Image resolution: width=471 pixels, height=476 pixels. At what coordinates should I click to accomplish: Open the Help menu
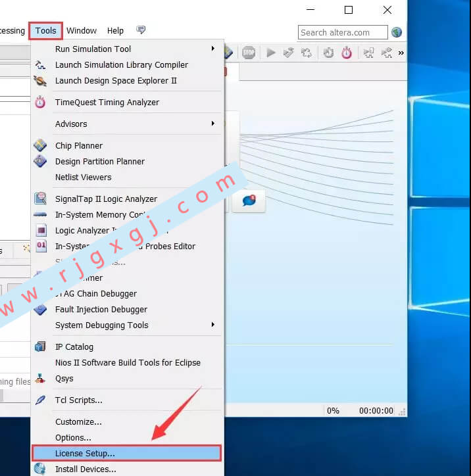coord(115,31)
